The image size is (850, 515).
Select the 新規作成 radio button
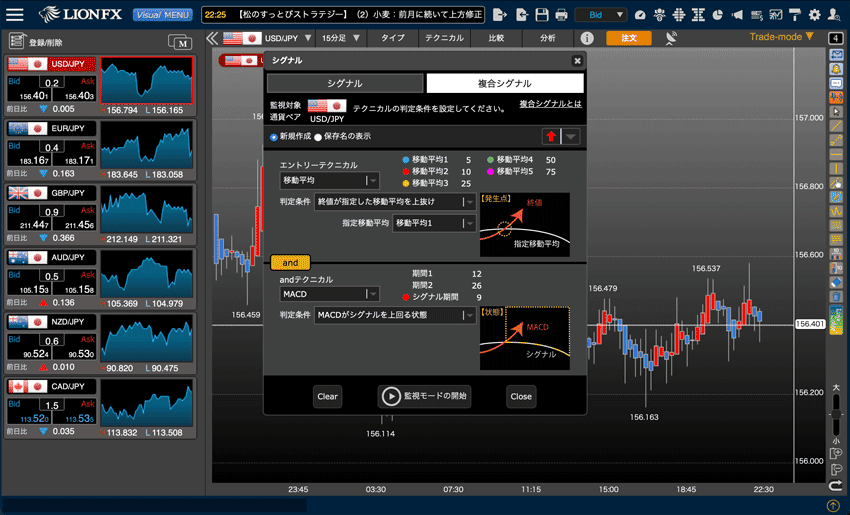click(274, 137)
